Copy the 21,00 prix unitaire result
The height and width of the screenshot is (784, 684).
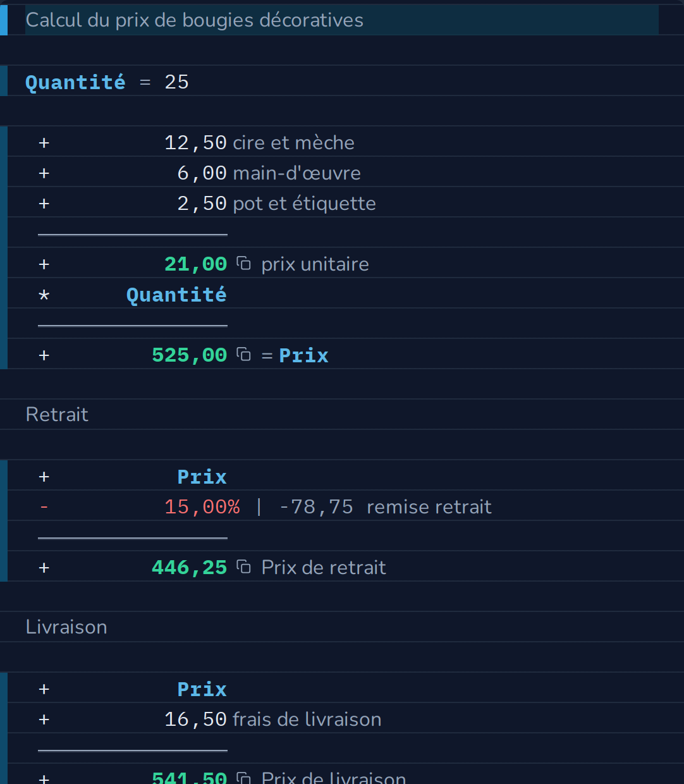click(243, 264)
